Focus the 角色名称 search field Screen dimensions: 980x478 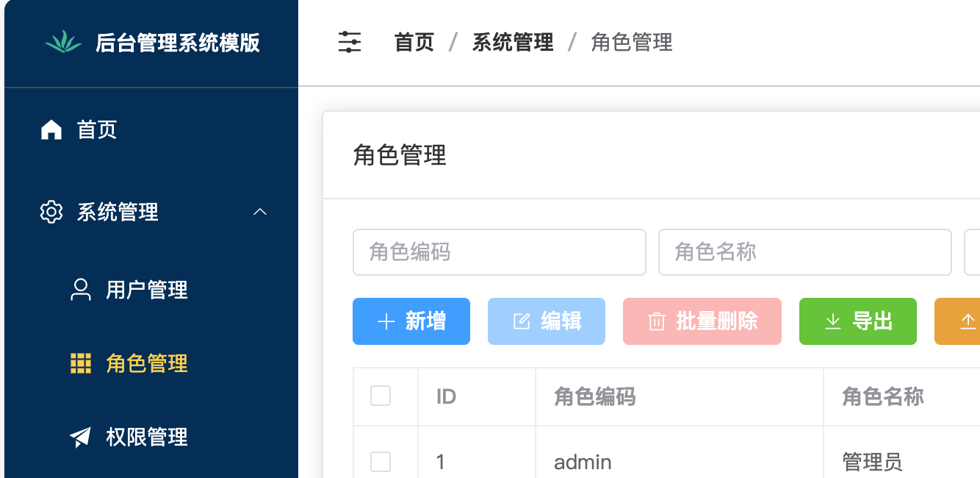pos(805,252)
